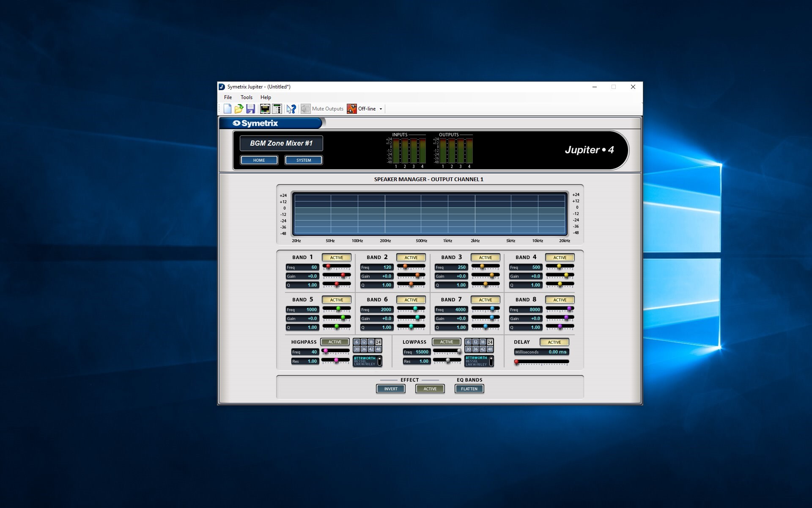Viewport: 812px width, 508px height.
Task: Open the Lowpass filter type selector
Action: [479, 361]
